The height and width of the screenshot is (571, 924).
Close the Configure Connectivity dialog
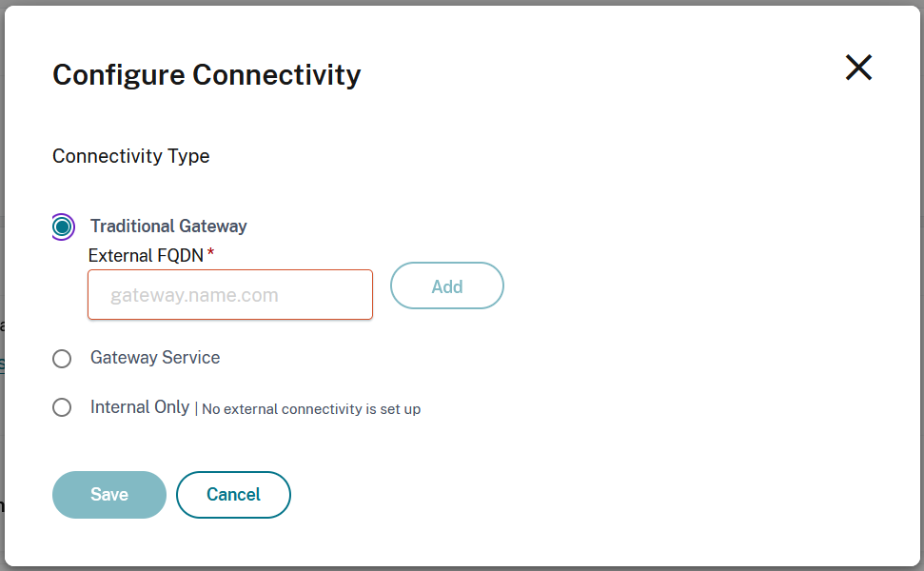click(x=858, y=68)
